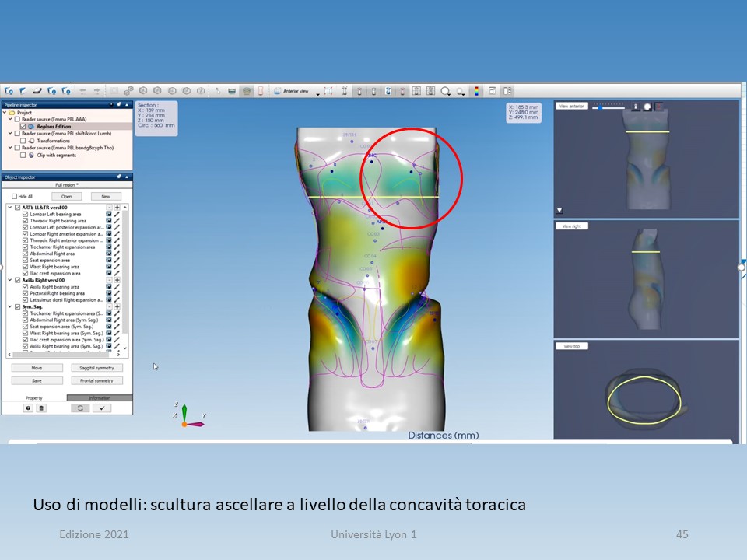The image size is (747, 560).
Task: Click the red body outline toolbar icon
Action: point(261,91)
